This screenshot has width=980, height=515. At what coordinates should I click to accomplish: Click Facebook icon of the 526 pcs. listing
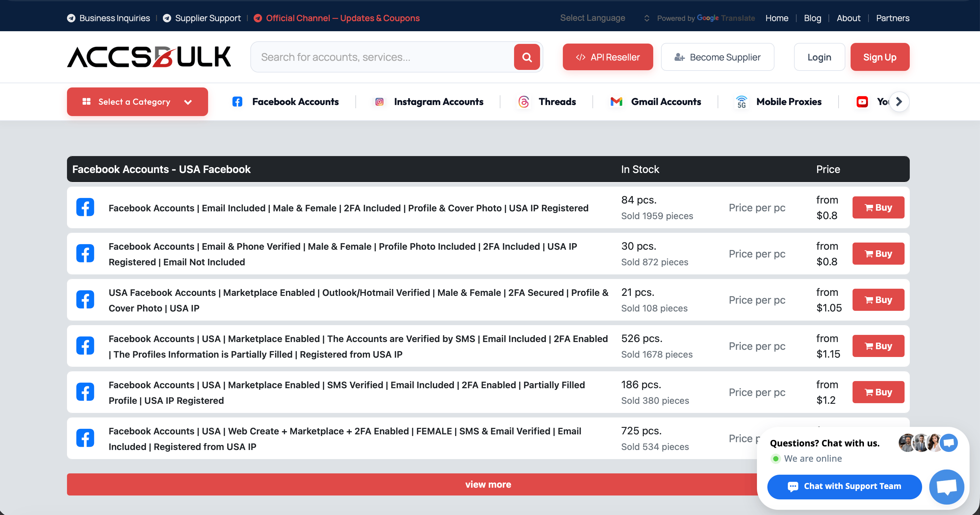coord(85,346)
